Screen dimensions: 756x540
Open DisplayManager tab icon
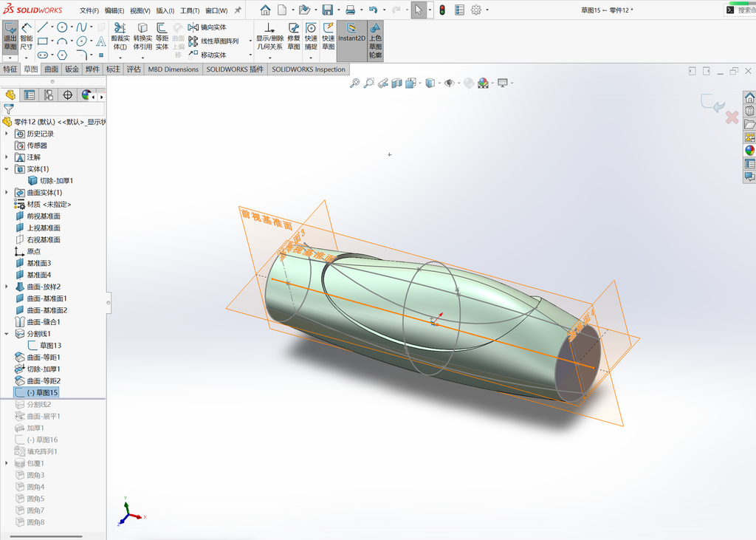(86, 95)
